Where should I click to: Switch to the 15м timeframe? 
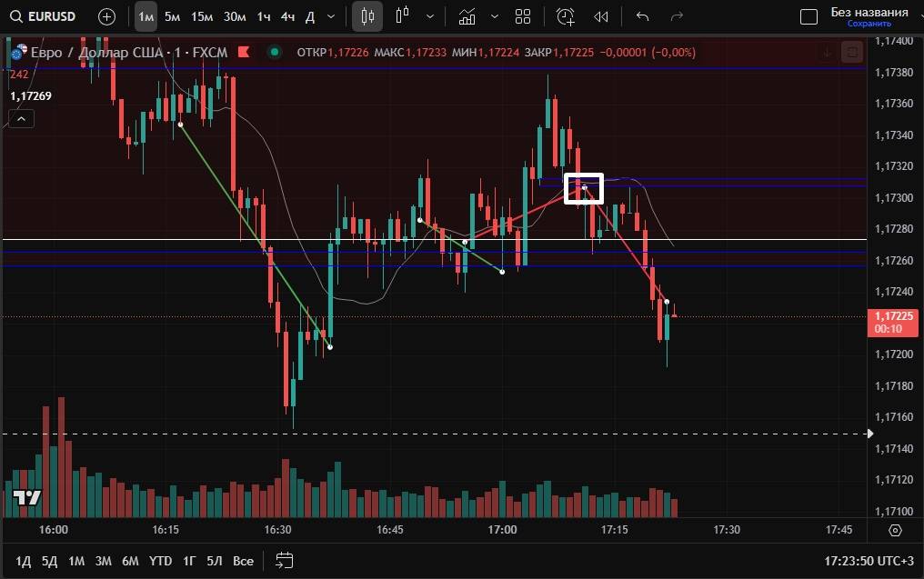(202, 16)
